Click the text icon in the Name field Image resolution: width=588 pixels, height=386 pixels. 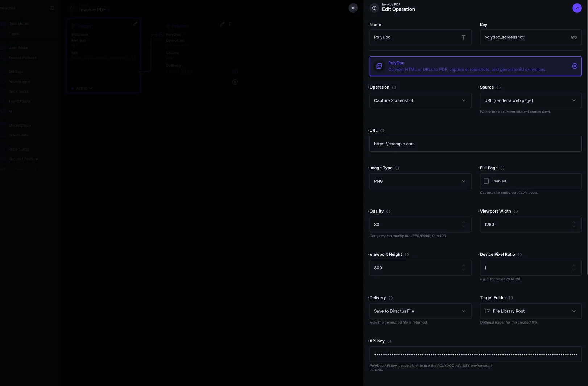click(463, 37)
